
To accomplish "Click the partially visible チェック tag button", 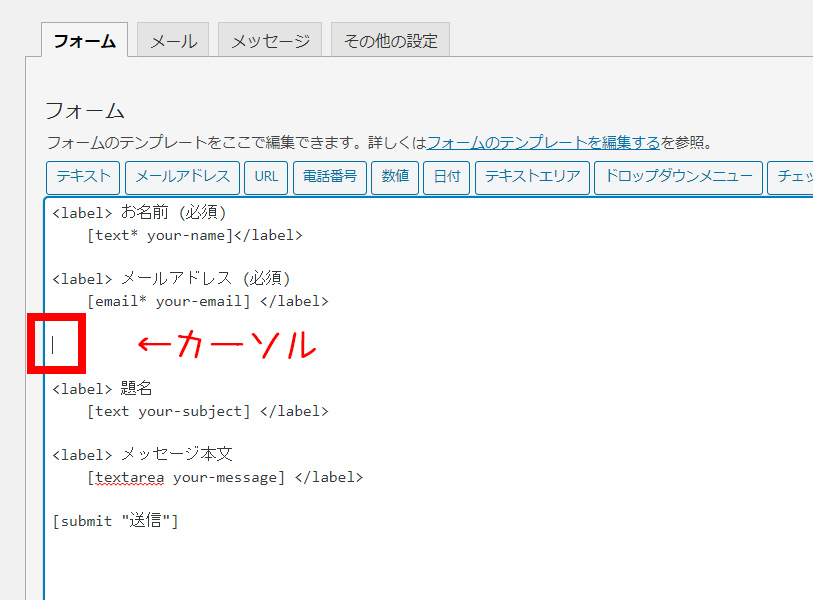I will point(791,177).
